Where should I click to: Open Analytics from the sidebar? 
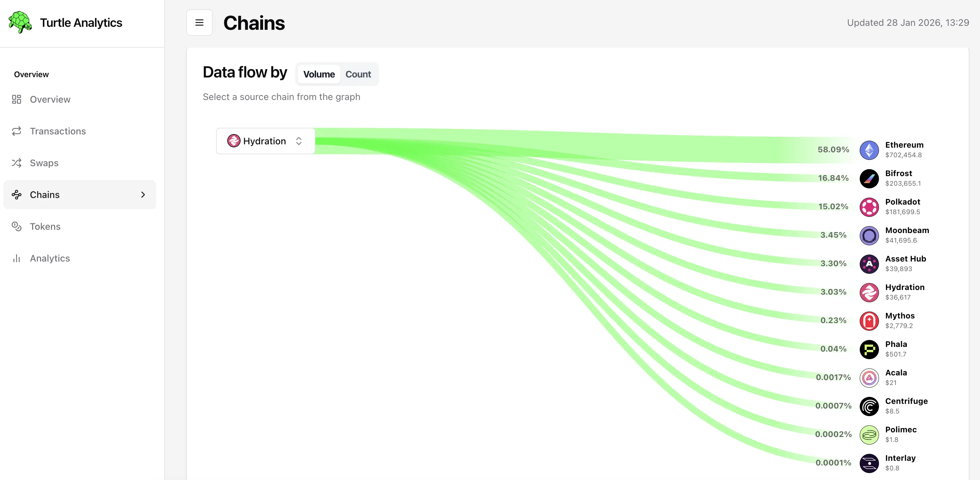click(50, 259)
